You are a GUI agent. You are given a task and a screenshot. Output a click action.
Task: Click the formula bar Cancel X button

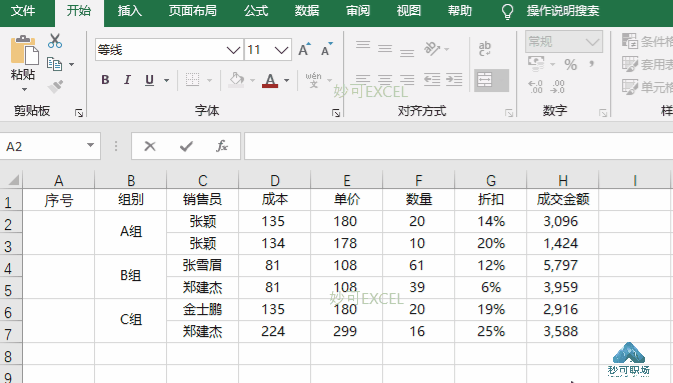[150, 146]
